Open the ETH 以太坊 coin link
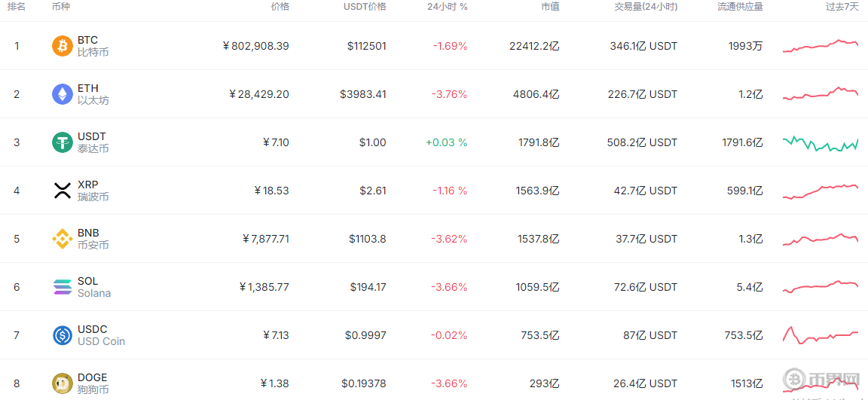 coord(93,94)
